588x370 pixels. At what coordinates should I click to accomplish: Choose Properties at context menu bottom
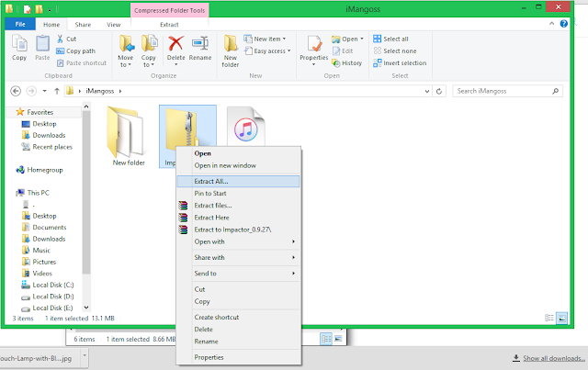[239, 357]
